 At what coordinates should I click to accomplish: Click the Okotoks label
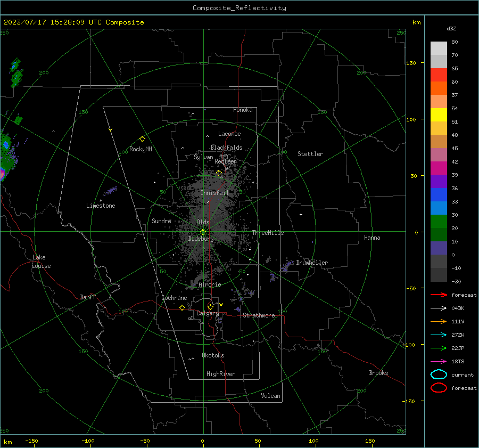pyautogui.click(x=213, y=355)
